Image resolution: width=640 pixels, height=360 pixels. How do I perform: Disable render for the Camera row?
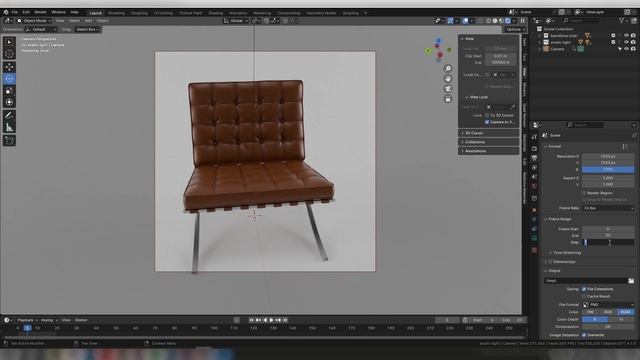tap(633, 49)
